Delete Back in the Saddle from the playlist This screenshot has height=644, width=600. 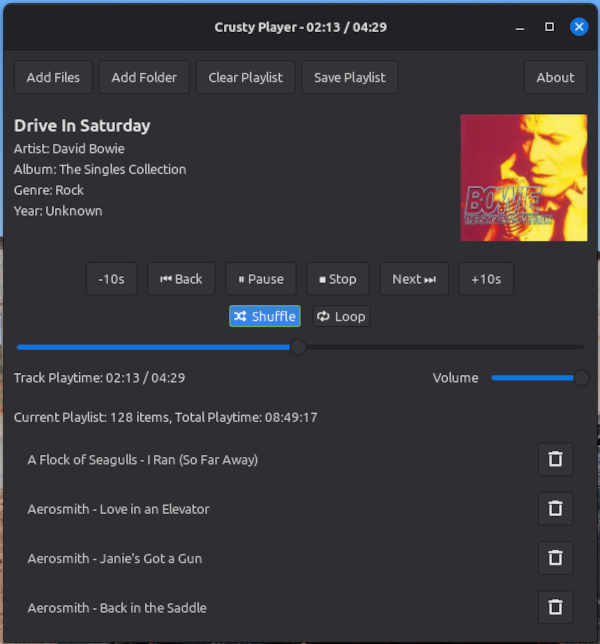(x=555, y=607)
